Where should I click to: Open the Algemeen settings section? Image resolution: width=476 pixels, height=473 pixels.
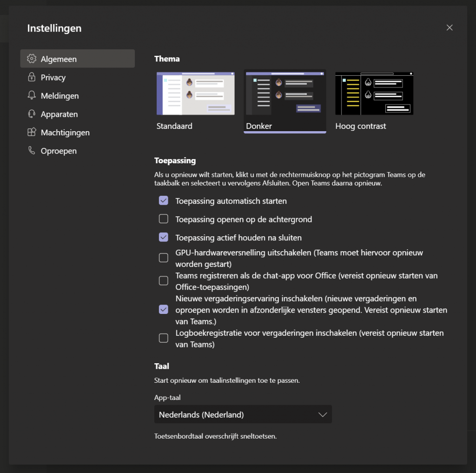click(x=78, y=59)
